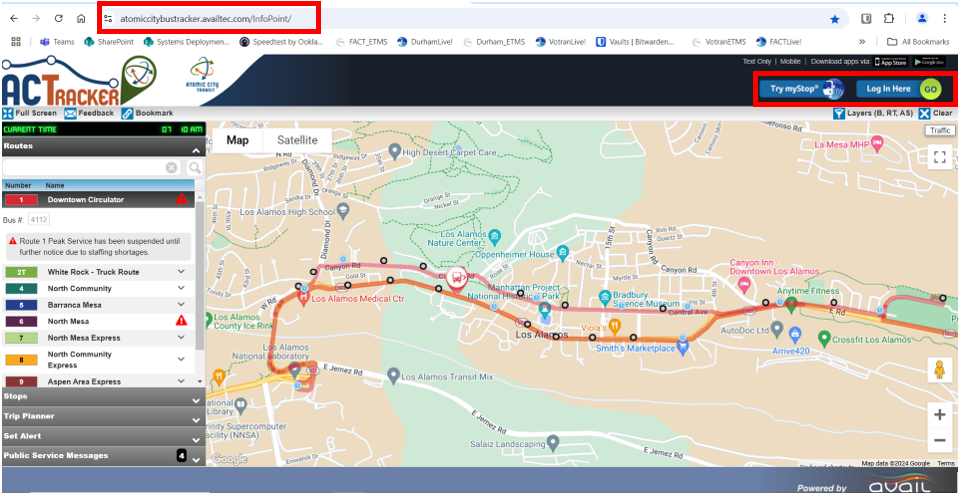964x497 pixels.
Task: Click the route search magnifier icon
Action: (x=194, y=167)
